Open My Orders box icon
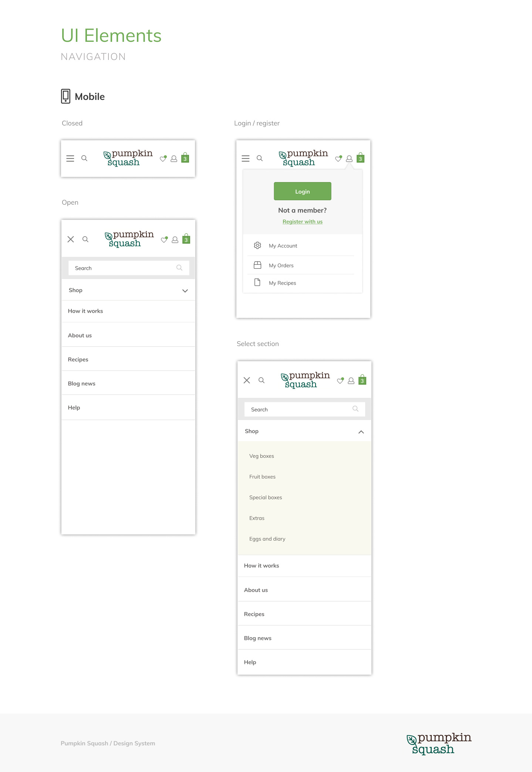 point(257,265)
